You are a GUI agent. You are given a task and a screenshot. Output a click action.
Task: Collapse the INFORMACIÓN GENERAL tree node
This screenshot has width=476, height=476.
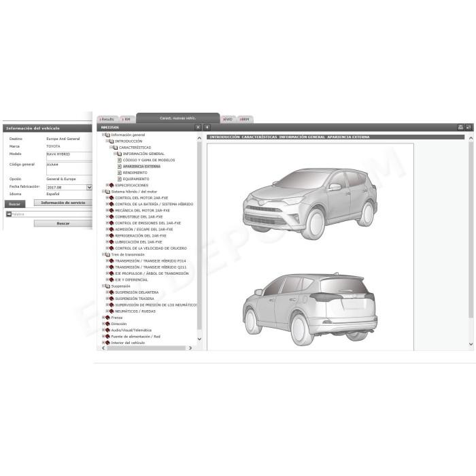[115, 154]
